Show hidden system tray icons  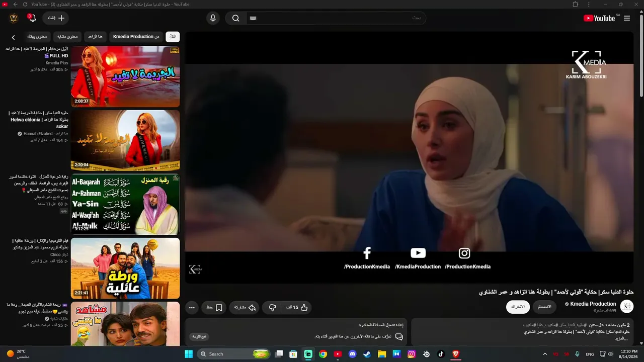(545, 354)
